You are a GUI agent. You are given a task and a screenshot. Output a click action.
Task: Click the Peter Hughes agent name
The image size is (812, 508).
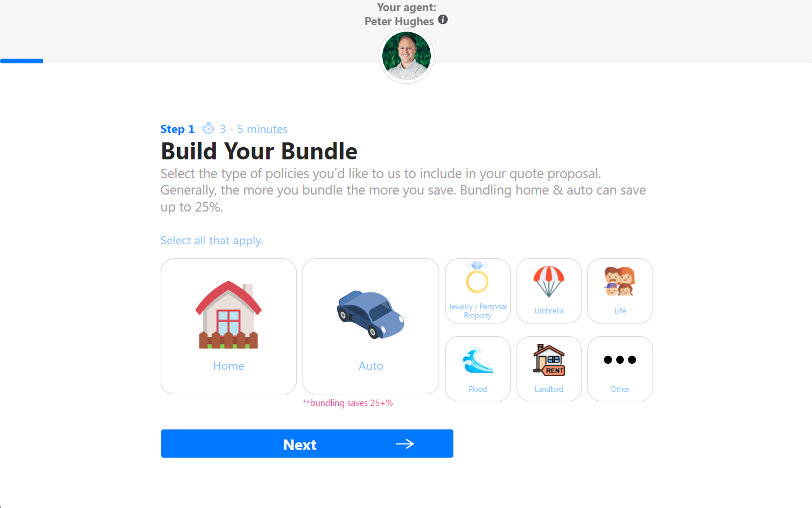399,21
